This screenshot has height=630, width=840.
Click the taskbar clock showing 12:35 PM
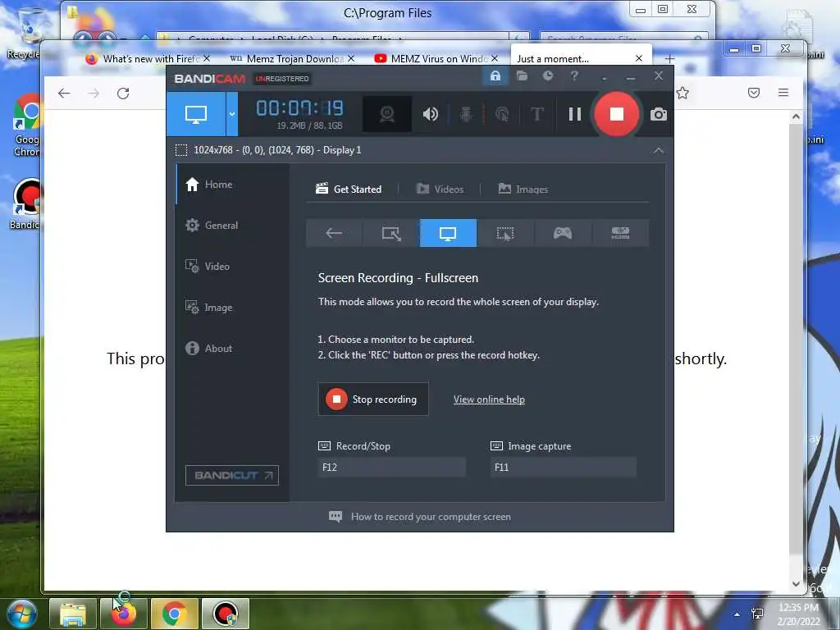[798, 614]
